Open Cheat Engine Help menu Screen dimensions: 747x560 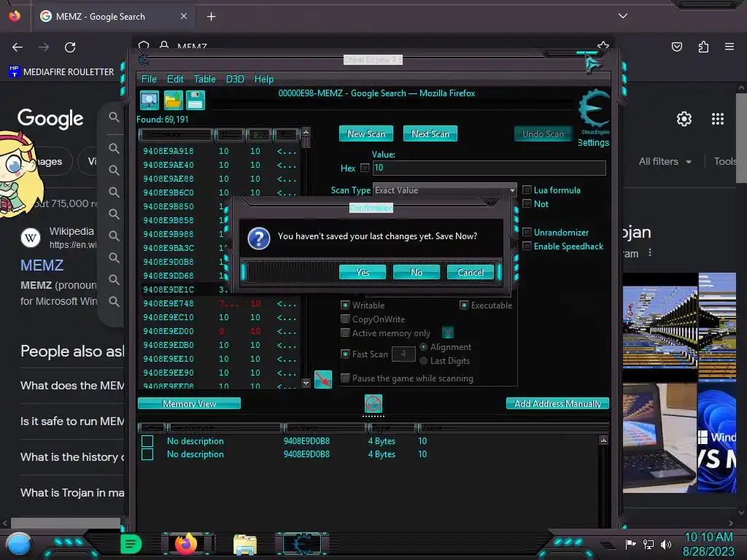[x=264, y=79]
